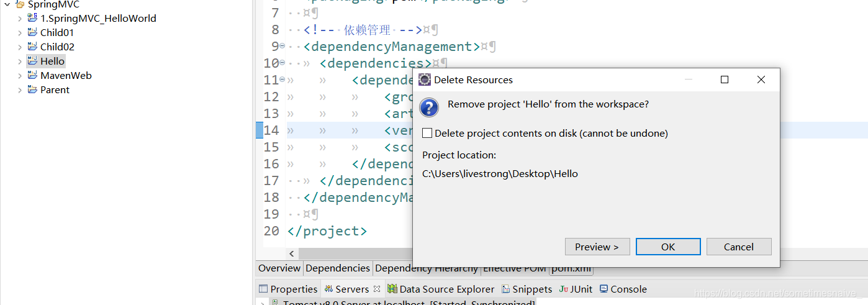Screen dimensions: 868x305
Task: Click the editor horizontal scrollbar left arrow
Action: (x=292, y=253)
